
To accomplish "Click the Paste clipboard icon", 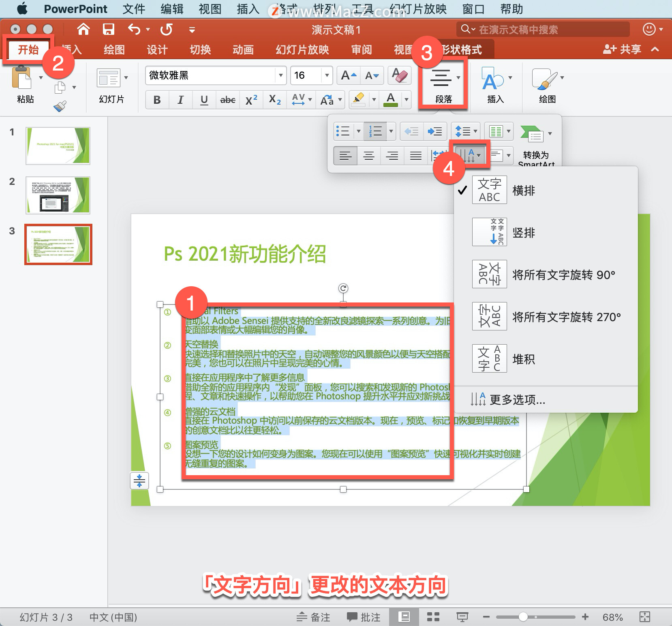I will pos(22,77).
